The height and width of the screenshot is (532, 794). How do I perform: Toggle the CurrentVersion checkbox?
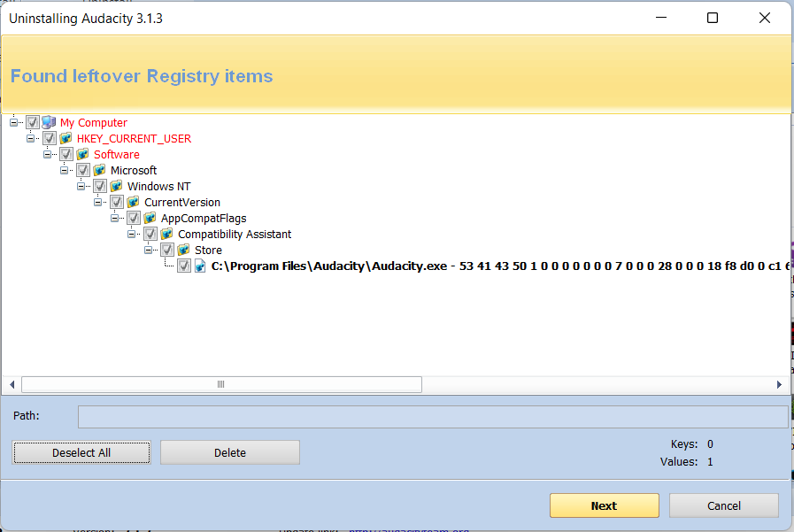117,202
